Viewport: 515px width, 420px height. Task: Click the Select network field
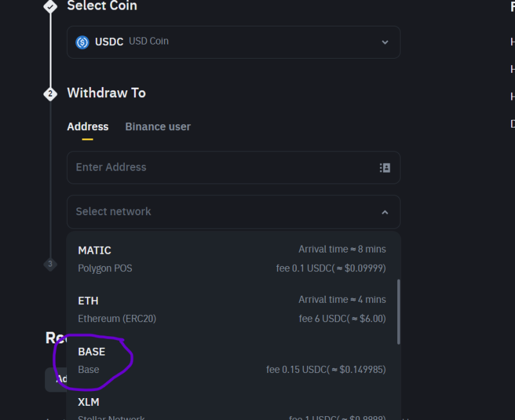[x=234, y=212]
